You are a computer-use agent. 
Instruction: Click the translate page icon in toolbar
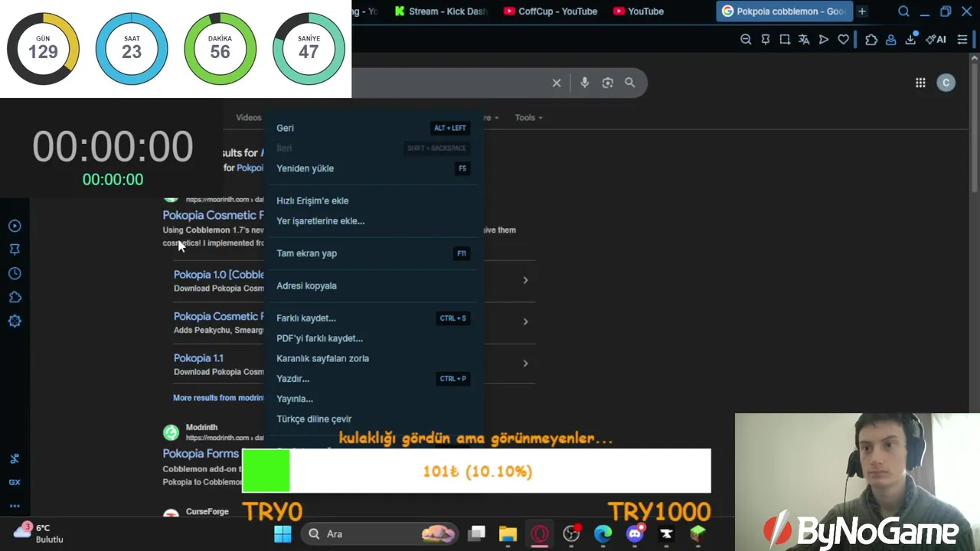coord(804,40)
